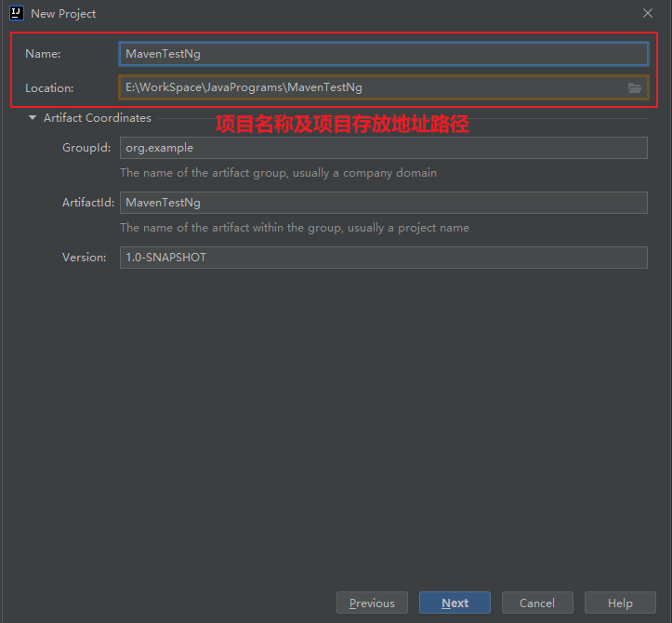Close the New Project dialog
This screenshot has height=623, width=672.
pos(648,13)
